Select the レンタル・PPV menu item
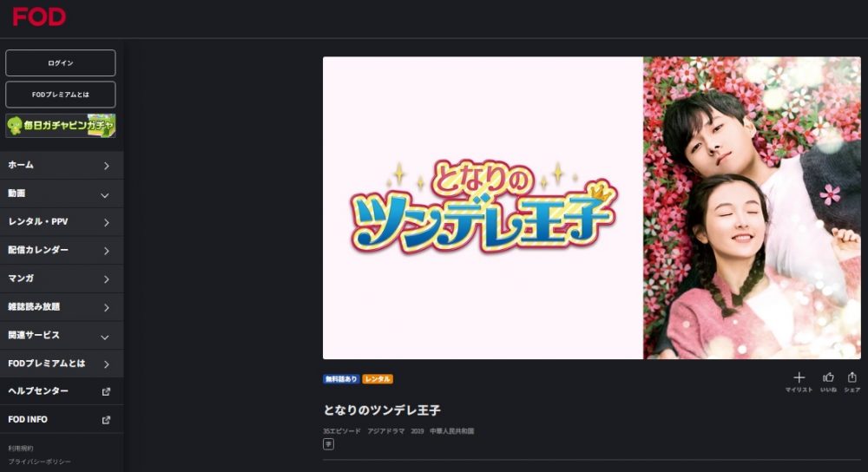868x472 pixels. click(62, 222)
